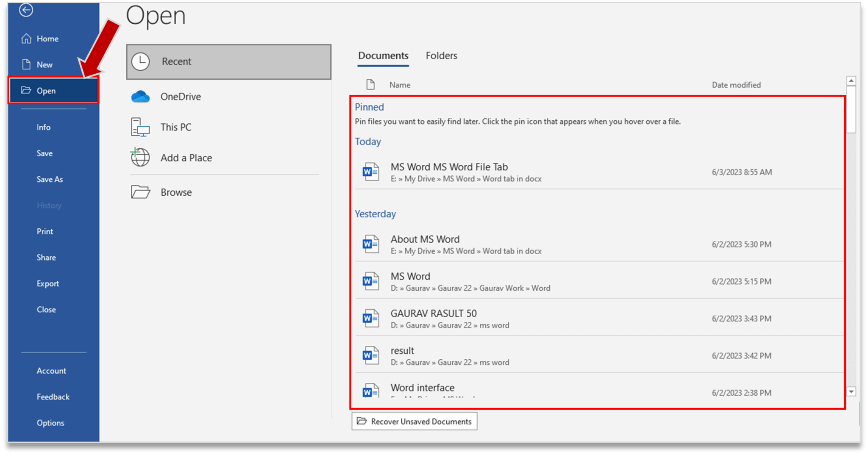Open Account settings

pyautogui.click(x=53, y=371)
